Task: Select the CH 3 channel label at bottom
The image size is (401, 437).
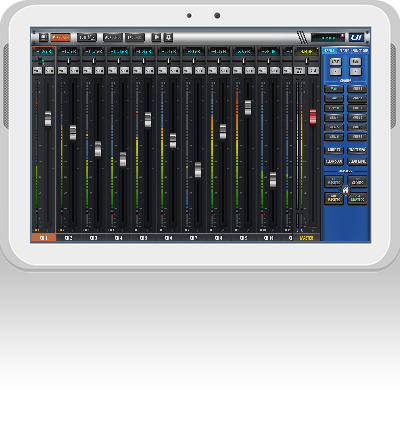Action: point(94,238)
